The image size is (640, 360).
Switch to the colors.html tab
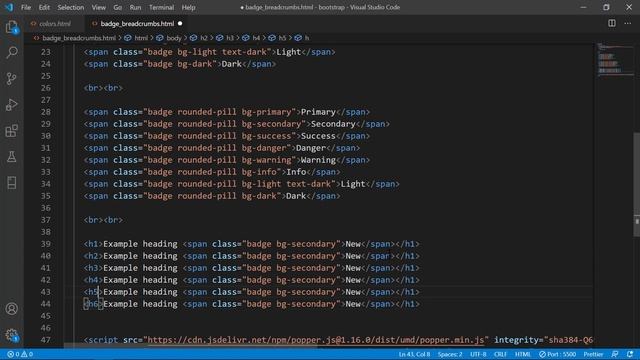54,24
